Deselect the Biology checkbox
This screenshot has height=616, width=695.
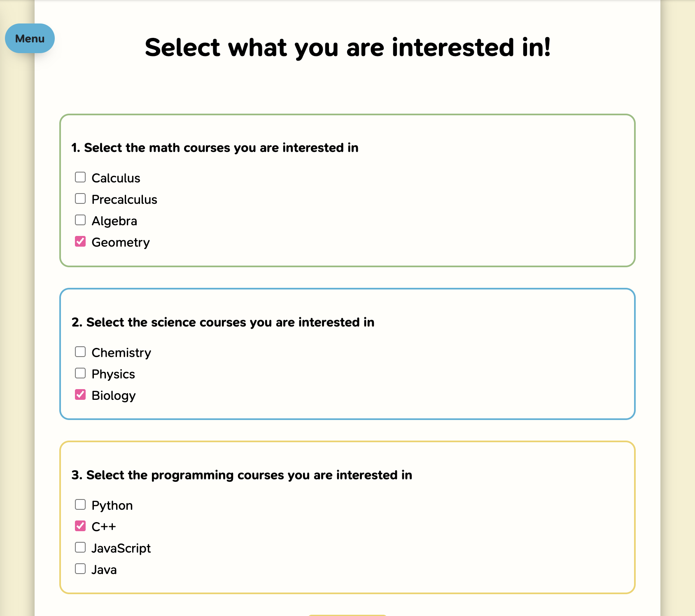tap(80, 394)
